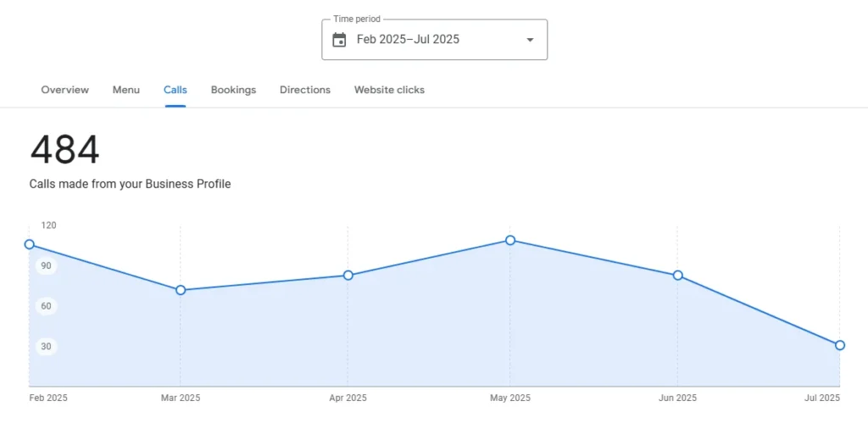Click the 30 y-axis label

pyautogui.click(x=46, y=346)
